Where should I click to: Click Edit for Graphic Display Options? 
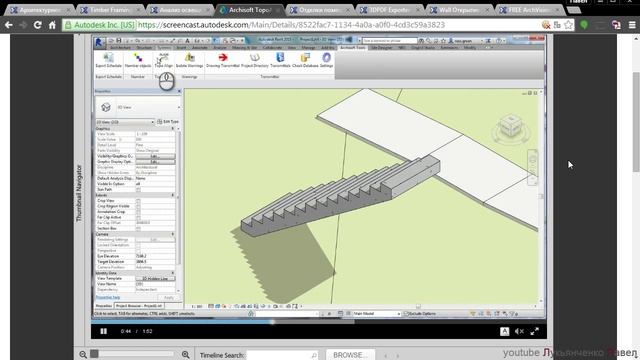155,162
